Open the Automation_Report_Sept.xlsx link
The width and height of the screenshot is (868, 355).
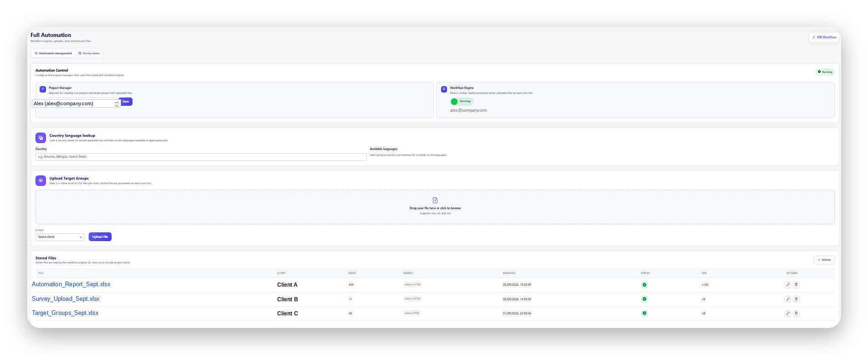pos(71,284)
